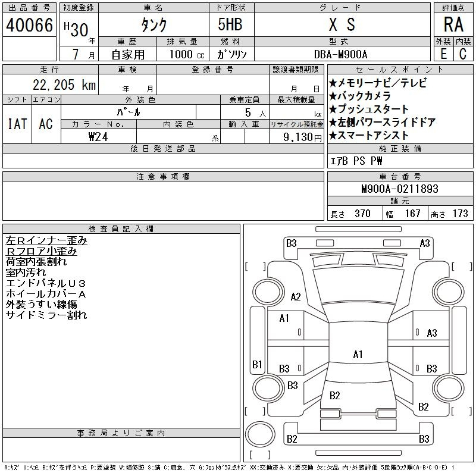Screen dimensions: 476x476
Task: Click the car name タンク
Action: click(x=153, y=26)
